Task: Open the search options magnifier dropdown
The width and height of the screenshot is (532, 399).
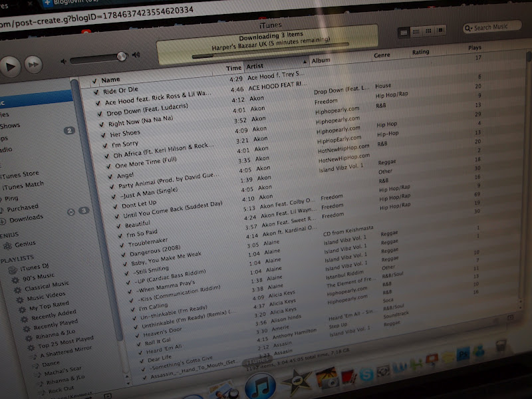Action: click(x=468, y=29)
